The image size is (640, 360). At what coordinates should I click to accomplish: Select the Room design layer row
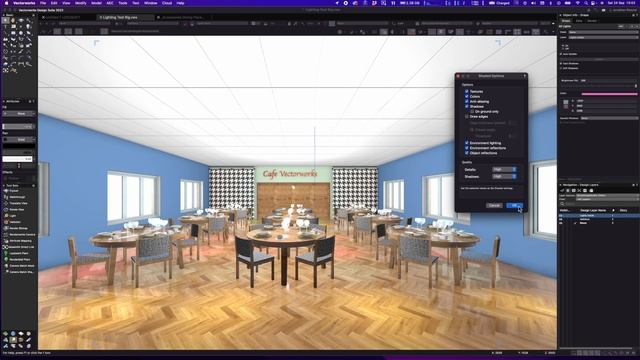click(599, 223)
